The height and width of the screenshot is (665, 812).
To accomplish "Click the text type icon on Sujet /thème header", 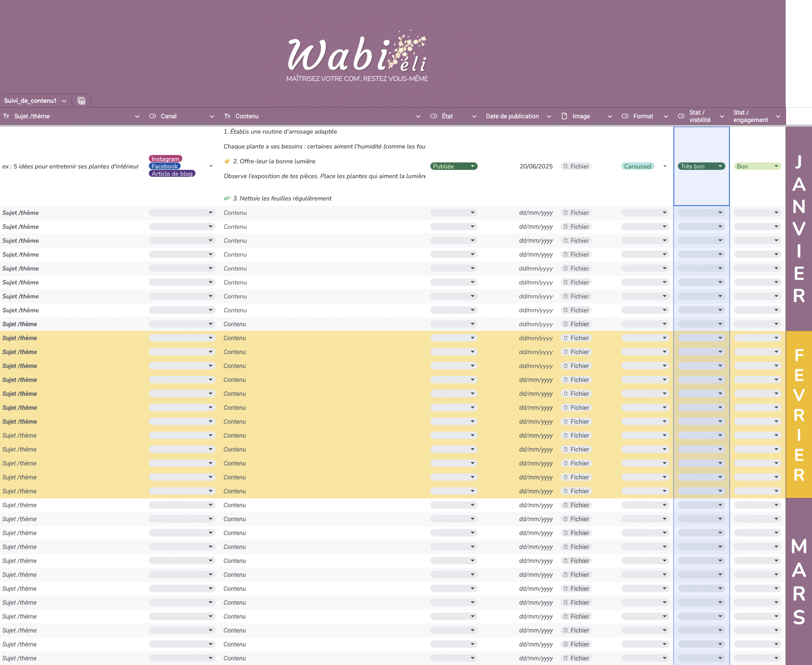I will coord(6,116).
